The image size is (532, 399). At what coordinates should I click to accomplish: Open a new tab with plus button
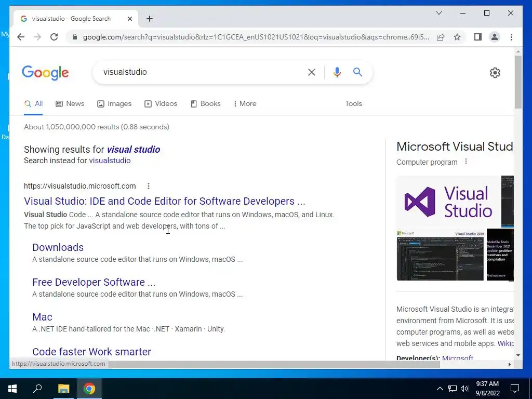click(150, 19)
